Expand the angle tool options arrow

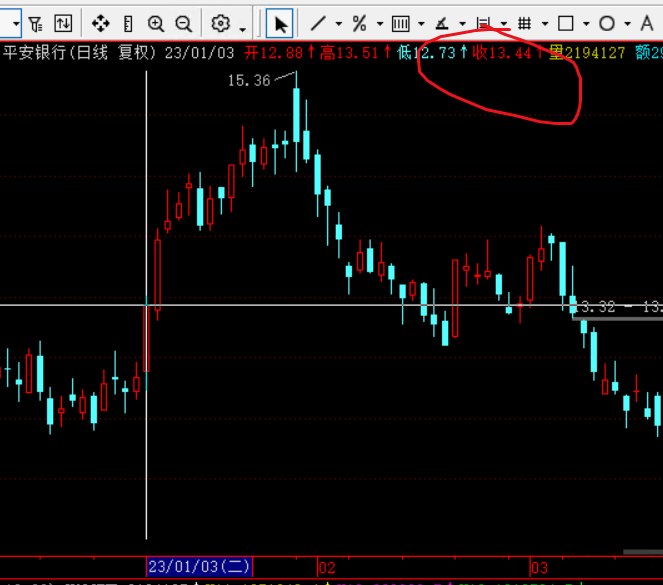[x=462, y=24]
